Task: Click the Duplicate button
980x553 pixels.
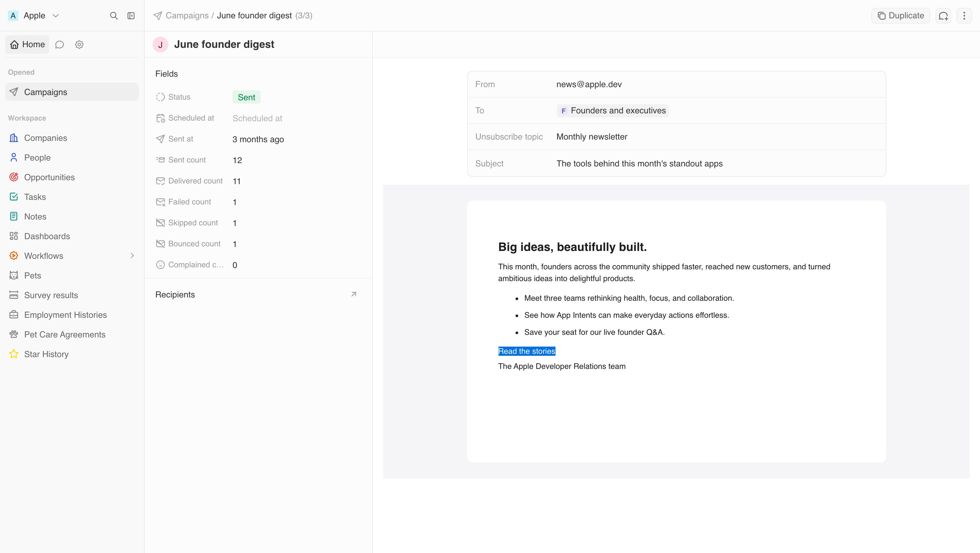Action: pos(900,16)
